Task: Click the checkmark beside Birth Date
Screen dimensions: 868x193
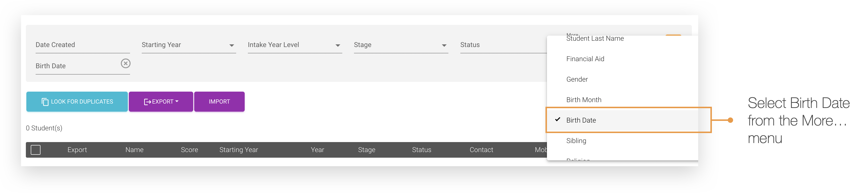Action: 557,120
